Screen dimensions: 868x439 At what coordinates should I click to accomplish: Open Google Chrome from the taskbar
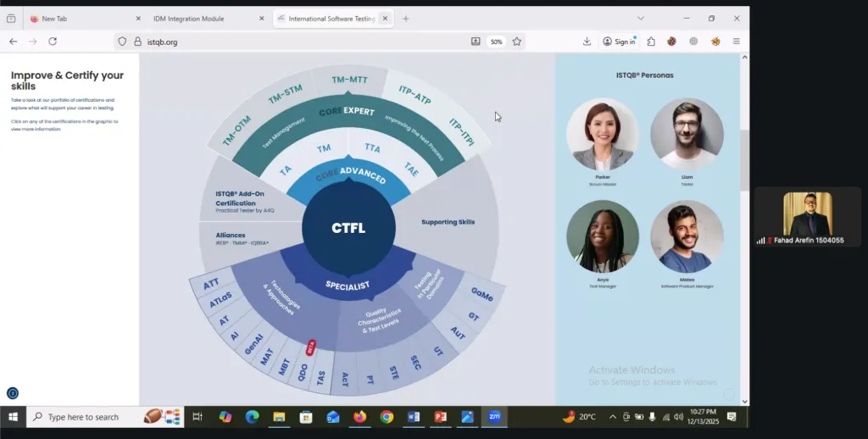(x=387, y=417)
